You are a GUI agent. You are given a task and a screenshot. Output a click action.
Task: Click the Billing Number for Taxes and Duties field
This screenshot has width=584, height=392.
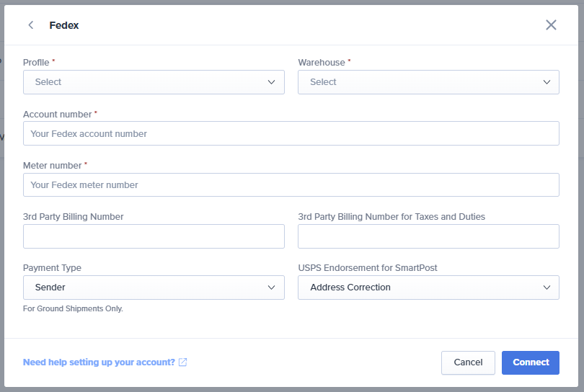click(428, 236)
